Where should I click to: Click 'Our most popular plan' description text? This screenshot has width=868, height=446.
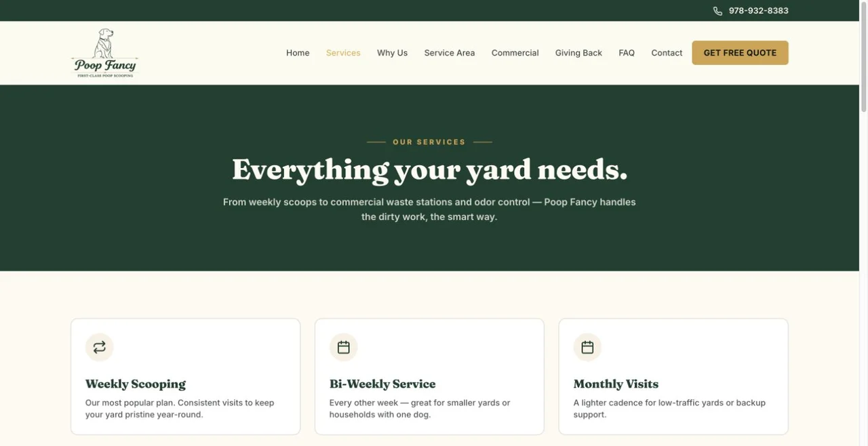(x=180, y=409)
